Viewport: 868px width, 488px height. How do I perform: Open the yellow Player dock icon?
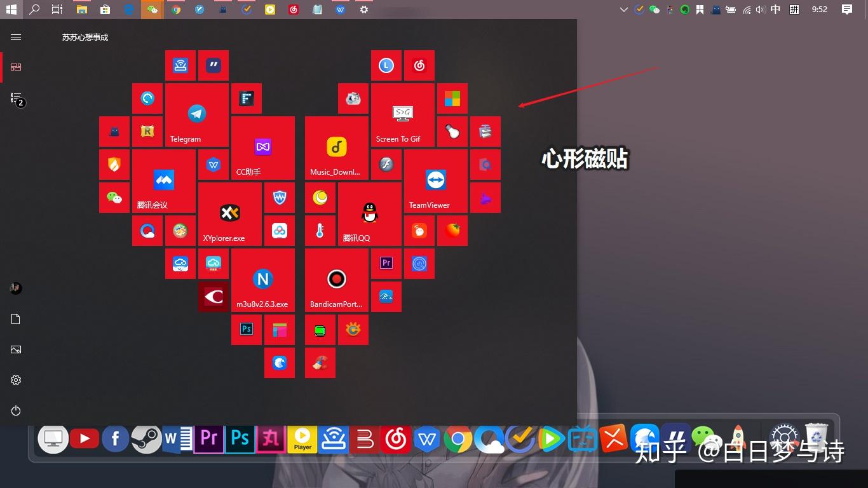tap(302, 438)
